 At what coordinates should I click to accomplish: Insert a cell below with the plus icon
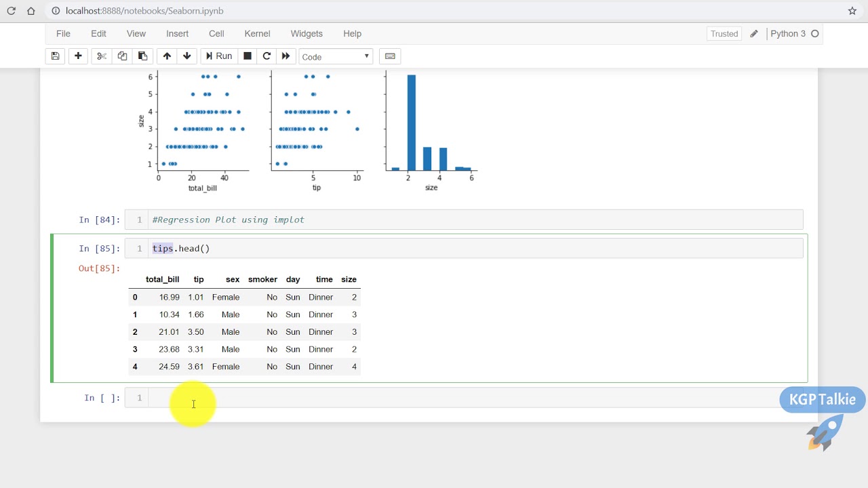(78, 56)
